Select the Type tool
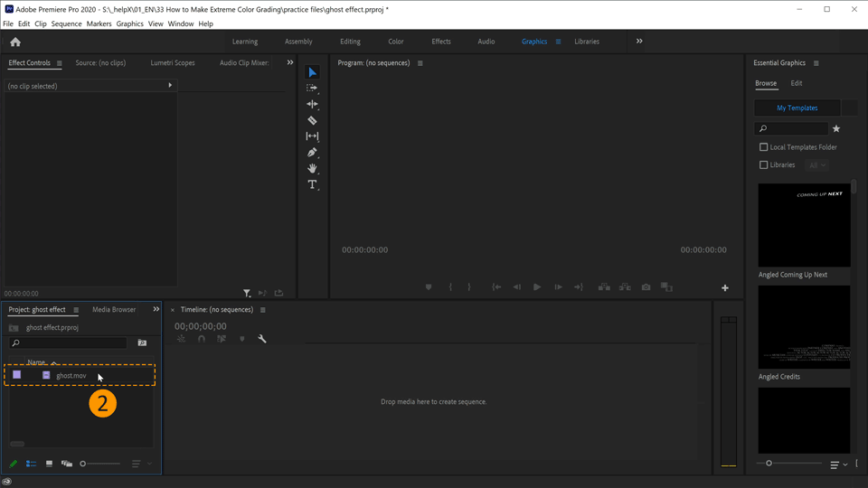Viewport: 868px width, 488px height. [x=312, y=184]
